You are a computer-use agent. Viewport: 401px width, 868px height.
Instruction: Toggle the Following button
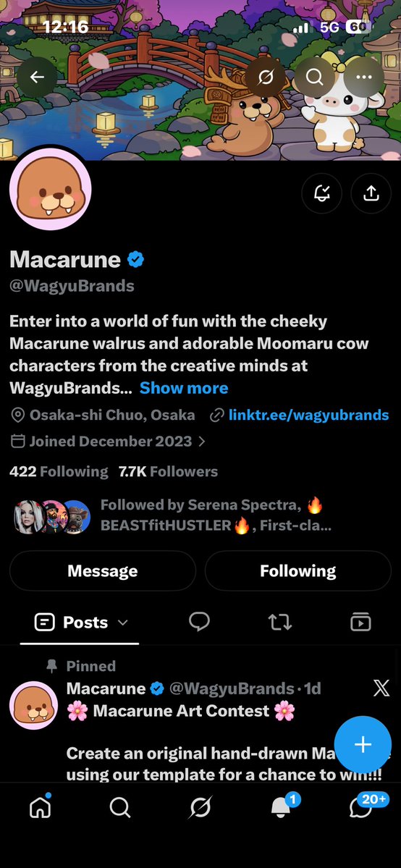[x=298, y=570]
